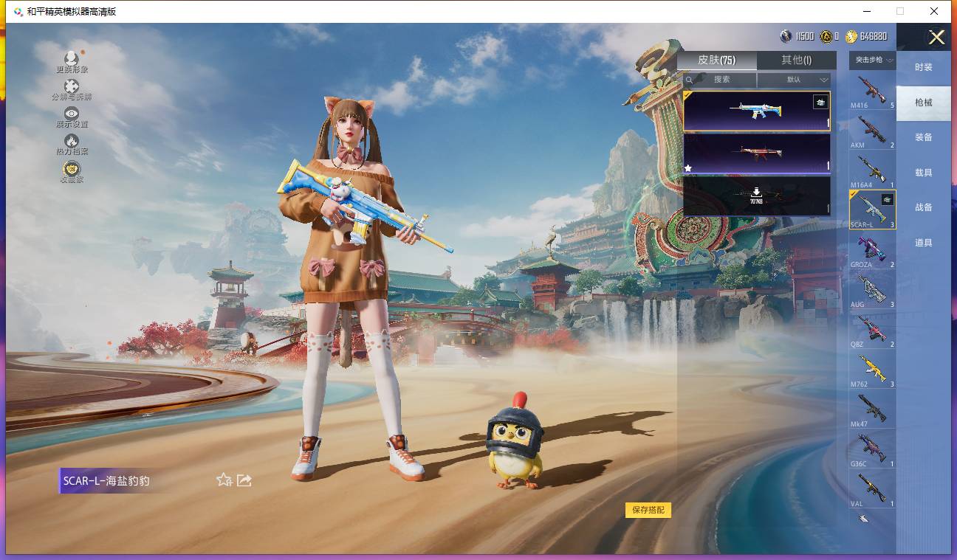The width and height of the screenshot is (957, 560).
Task: Click the 分解与拆解 puzzle piece icon
Action: click(72, 87)
